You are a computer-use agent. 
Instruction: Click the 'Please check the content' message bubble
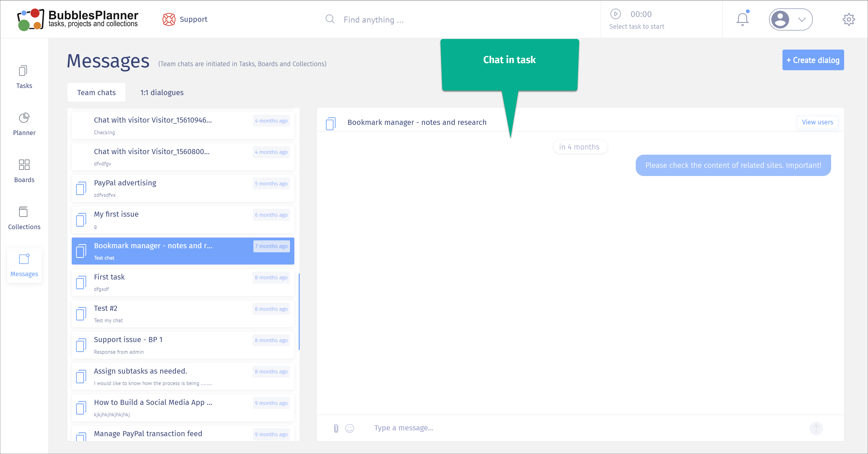pos(733,165)
